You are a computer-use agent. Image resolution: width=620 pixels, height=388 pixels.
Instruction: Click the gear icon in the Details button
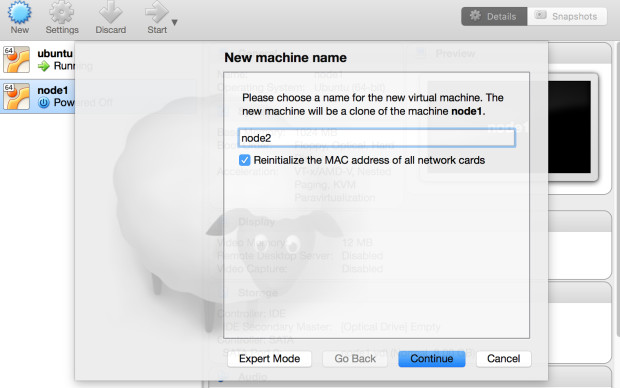coord(475,15)
